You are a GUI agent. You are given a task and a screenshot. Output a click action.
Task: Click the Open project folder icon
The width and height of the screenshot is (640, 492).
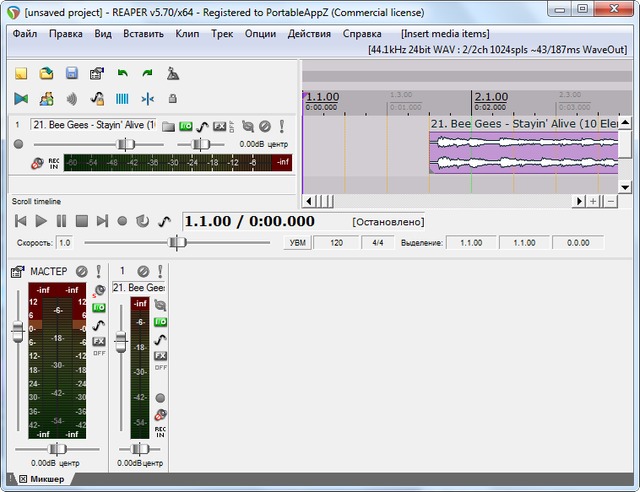(46, 74)
